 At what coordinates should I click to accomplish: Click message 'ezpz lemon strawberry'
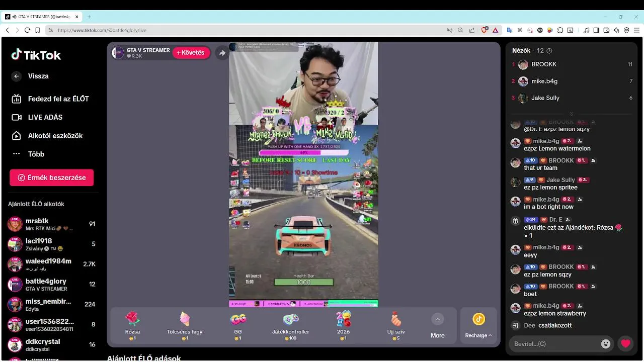pos(555,313)
